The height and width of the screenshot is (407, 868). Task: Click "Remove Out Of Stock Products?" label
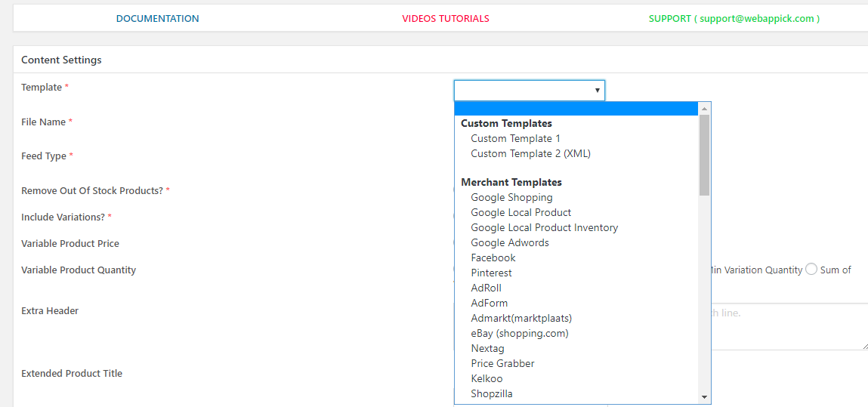tap(92, 190)
